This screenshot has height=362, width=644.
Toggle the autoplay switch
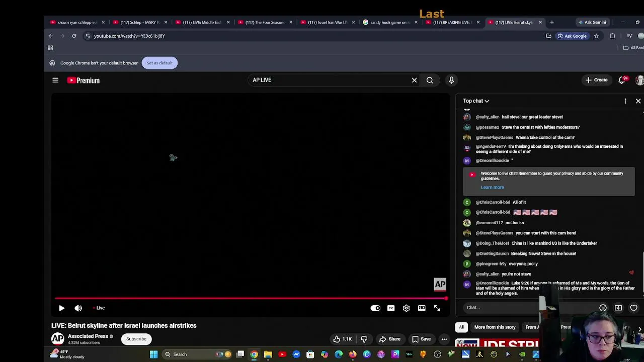click(375, 308)
